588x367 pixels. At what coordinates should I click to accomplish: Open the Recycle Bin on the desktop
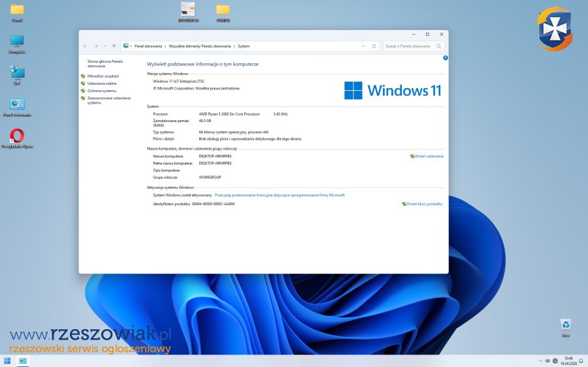click(566, 325)
